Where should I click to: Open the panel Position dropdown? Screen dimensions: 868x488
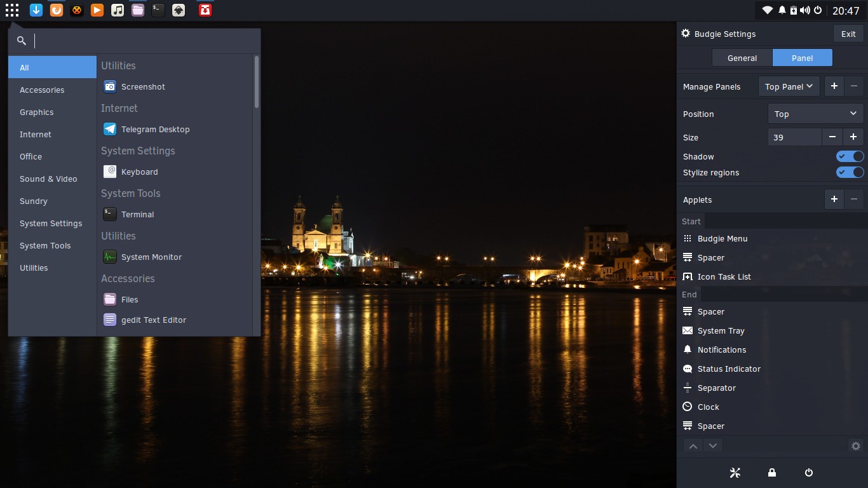(x=815, y=113)
